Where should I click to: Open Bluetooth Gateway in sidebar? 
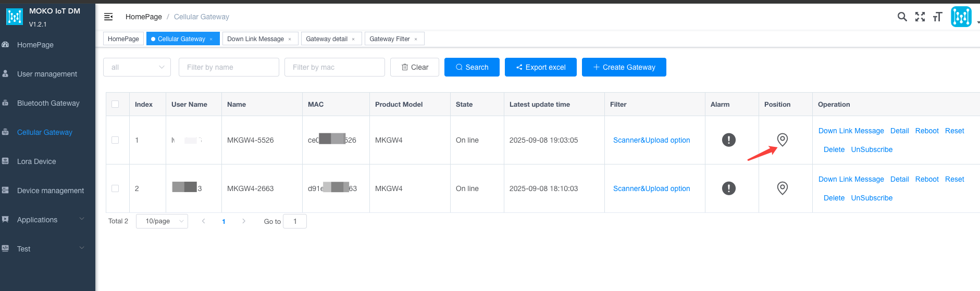click(x=47, y=103)
